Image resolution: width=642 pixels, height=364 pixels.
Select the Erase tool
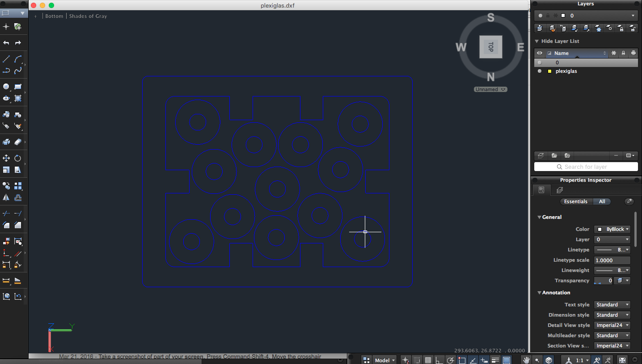coord(18,142)
